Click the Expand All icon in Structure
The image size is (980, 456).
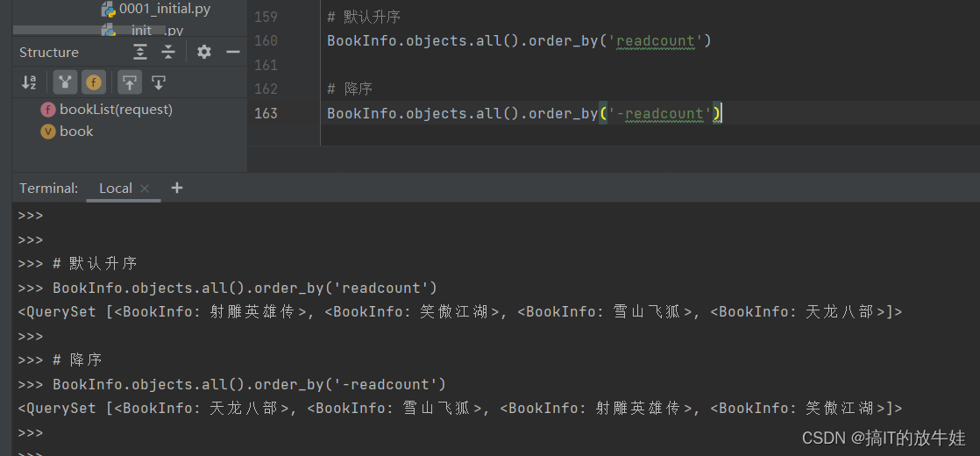coord(140,52)
